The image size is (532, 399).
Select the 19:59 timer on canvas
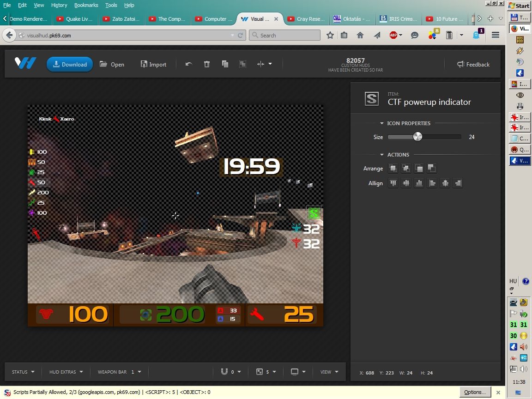[251, 166]
